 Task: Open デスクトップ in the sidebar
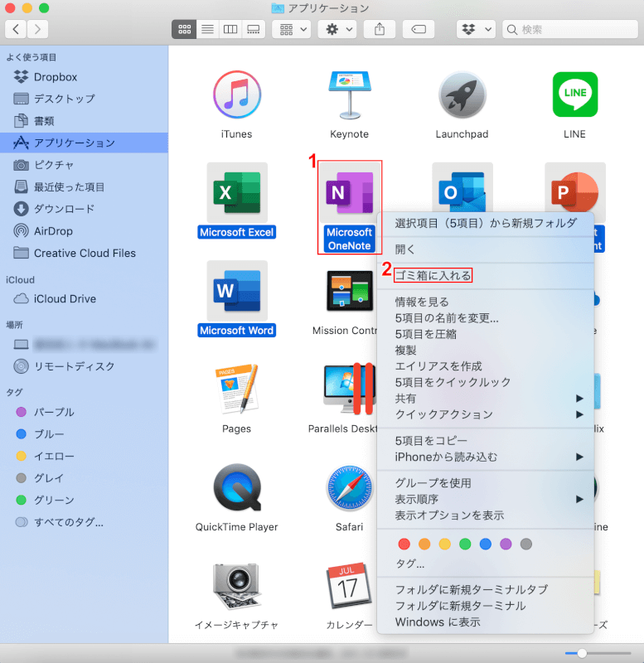[85, 99]
